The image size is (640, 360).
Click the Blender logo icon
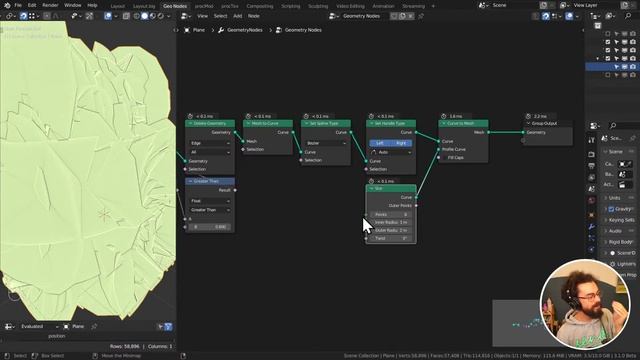click(x=7, y=5)
